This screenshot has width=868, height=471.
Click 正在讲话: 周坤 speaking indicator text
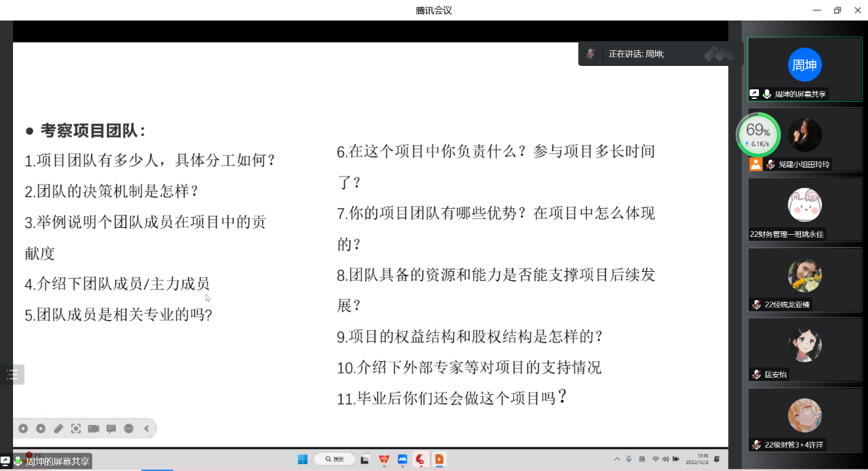[x=636, y=54]
